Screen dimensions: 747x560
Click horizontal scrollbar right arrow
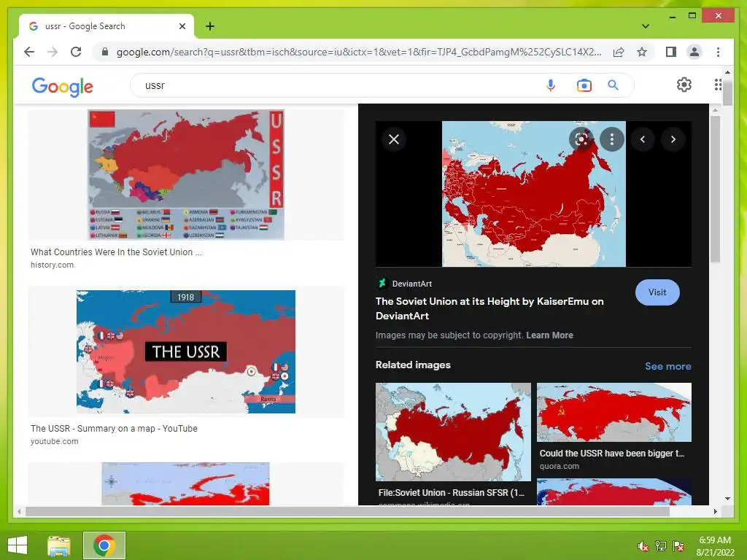coord(715,511)
